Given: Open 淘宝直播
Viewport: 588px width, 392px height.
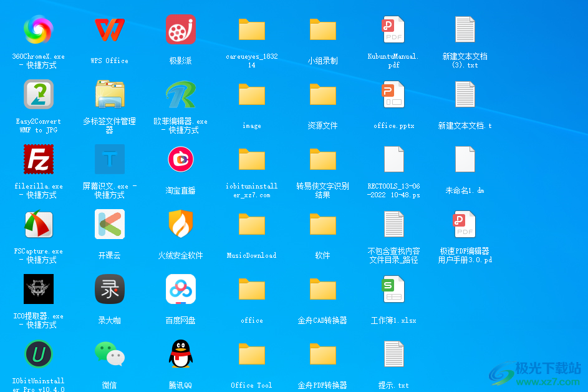Looking at the screenshot, I should [x=180, y=159].
